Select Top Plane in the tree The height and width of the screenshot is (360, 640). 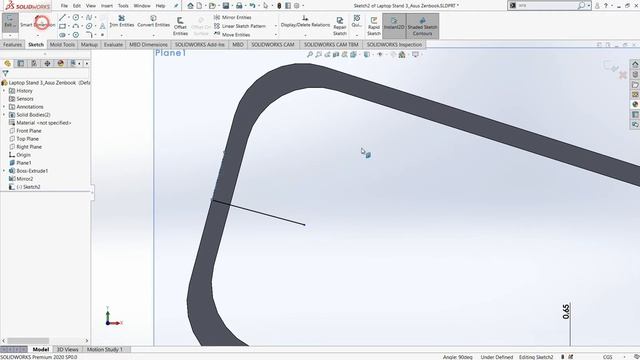[27, 139]
